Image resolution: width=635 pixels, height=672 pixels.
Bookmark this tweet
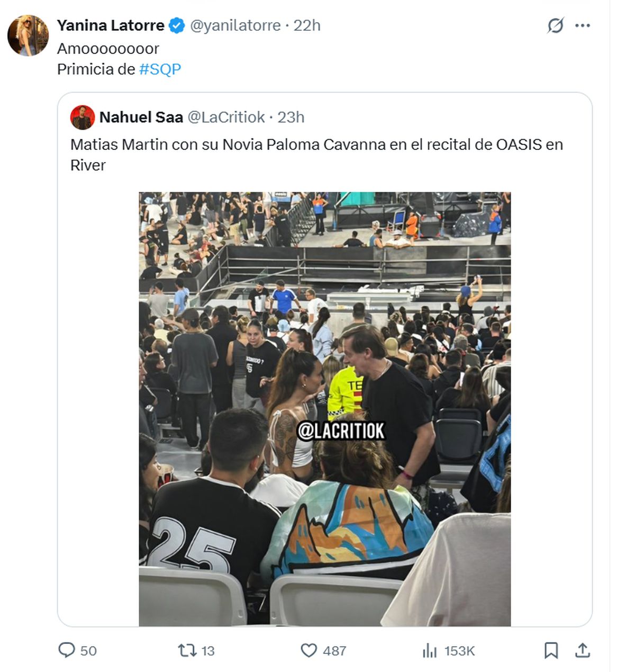point(551,650)
